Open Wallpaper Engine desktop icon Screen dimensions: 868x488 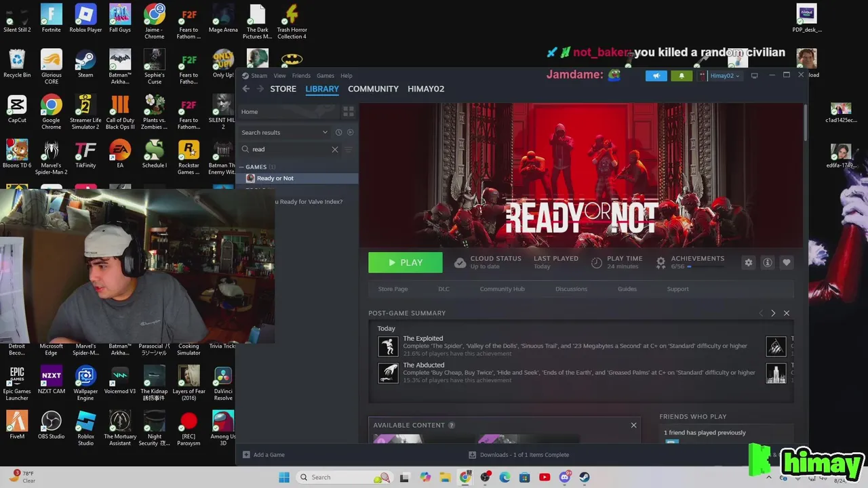click(x=85, y=383)
